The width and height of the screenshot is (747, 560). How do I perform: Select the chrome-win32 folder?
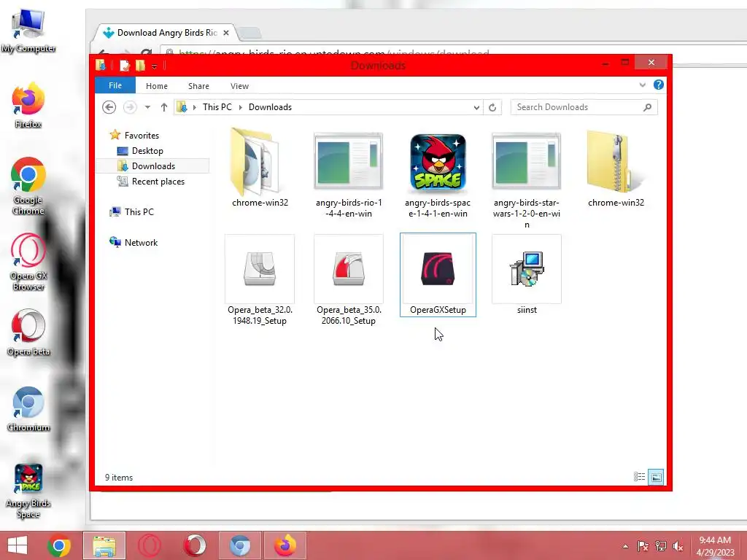click(x=260, y=168)
